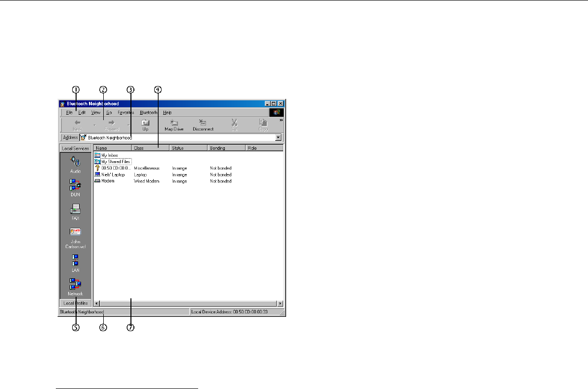Select the My Shared Files folder icon
This screenshot has height=389, width=588.
coord(97,161)
